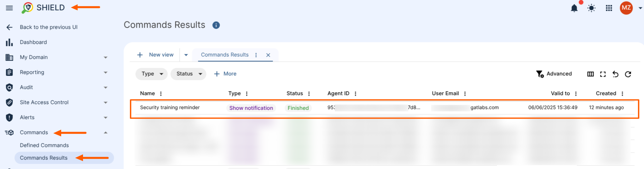
Task: Open Commands Results tab options menu
Action: tap(256, 55)
